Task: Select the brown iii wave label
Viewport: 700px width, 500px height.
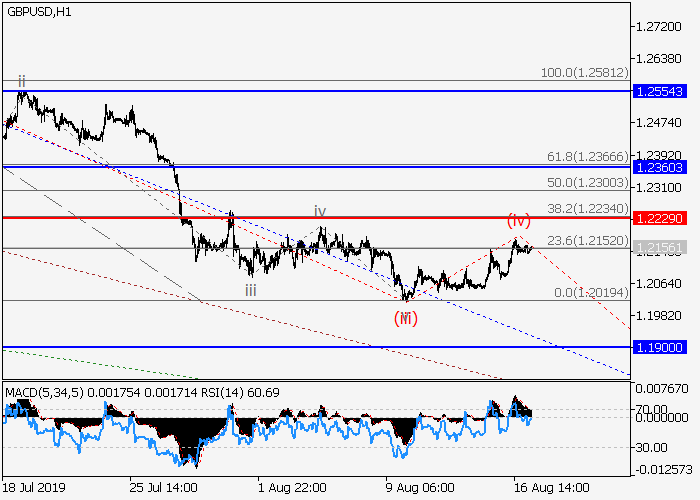Action: (x=252, y=290)
